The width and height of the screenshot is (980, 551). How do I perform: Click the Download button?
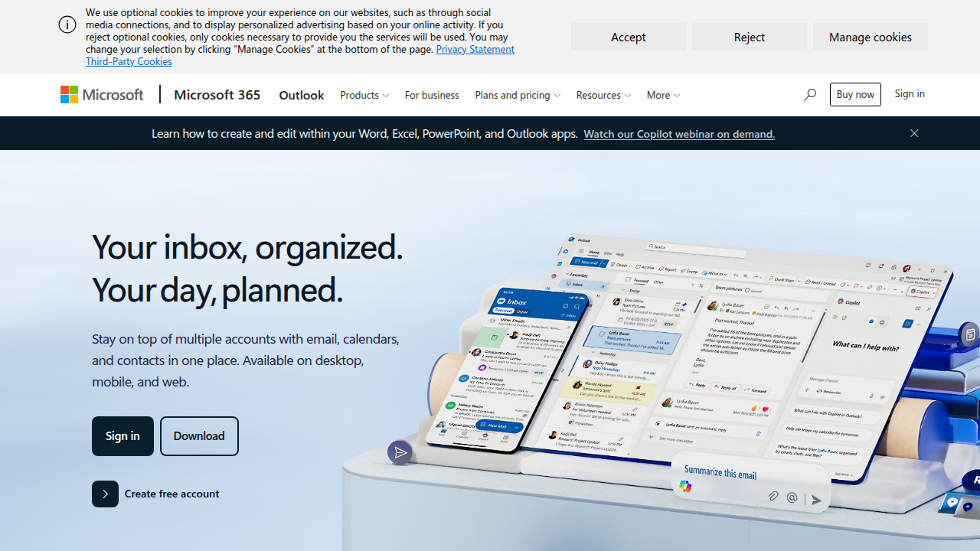click(199, 435)
